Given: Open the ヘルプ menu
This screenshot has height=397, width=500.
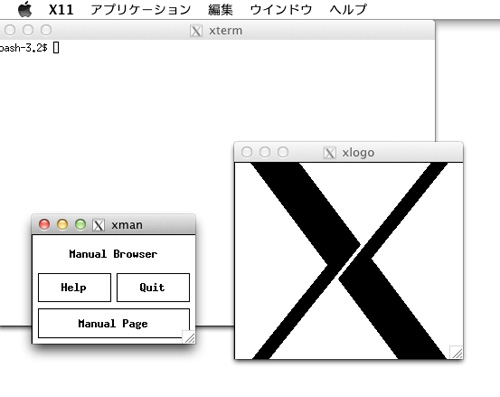Looking at the screenshot, I should (348, 10).
